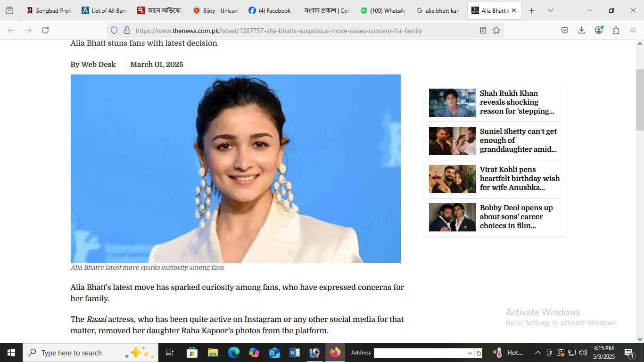Open a new tab with plus button
Image resolution: width=644 pixels, height=362 pixels.
coord(532,10)
